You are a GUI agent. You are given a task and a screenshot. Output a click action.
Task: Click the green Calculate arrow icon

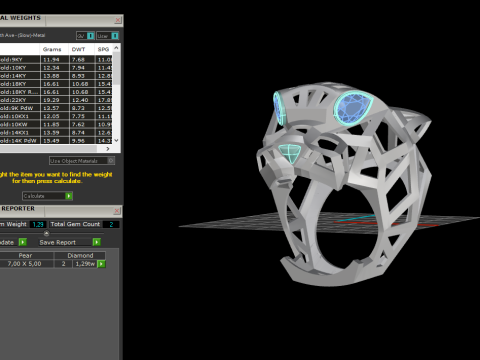(69, 196)
